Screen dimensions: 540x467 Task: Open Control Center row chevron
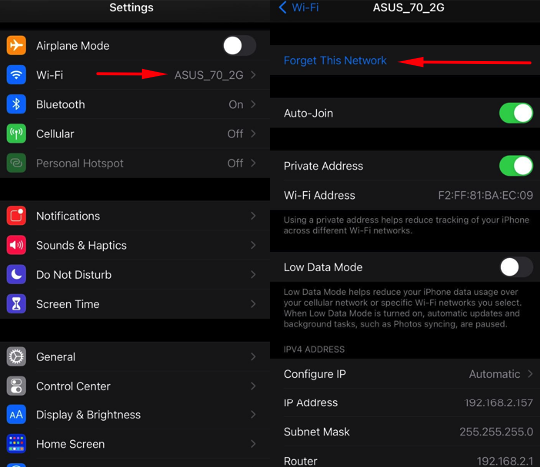(253, 386)
